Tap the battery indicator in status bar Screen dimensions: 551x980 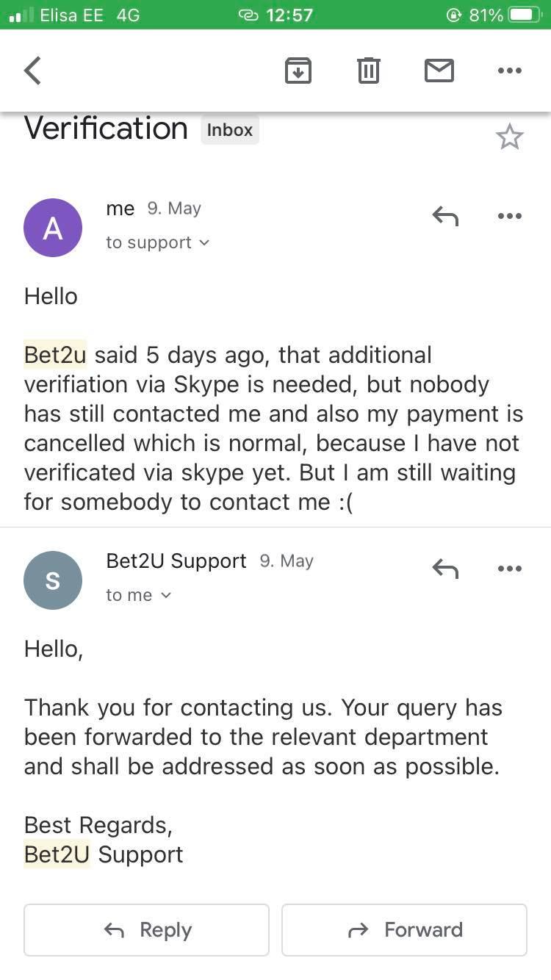[x=524, y=15]
